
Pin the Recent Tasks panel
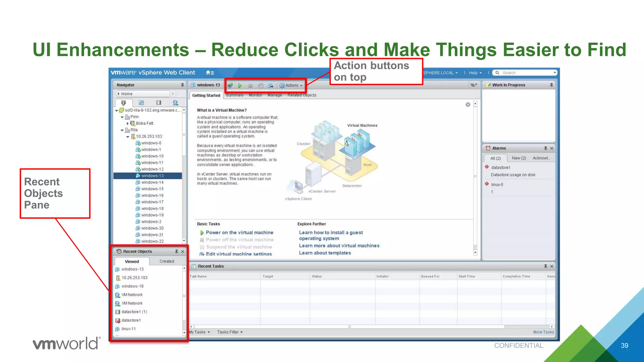click(546, 266)
